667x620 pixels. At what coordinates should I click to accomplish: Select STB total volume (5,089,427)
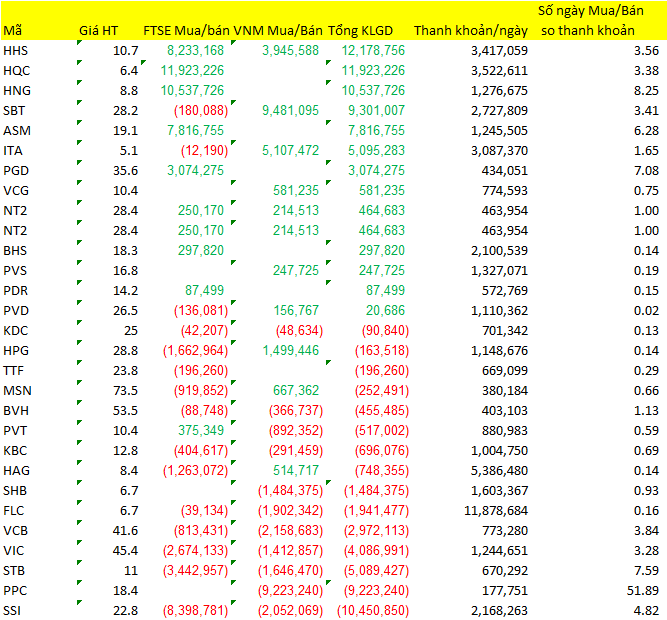(x=375, y=570)
